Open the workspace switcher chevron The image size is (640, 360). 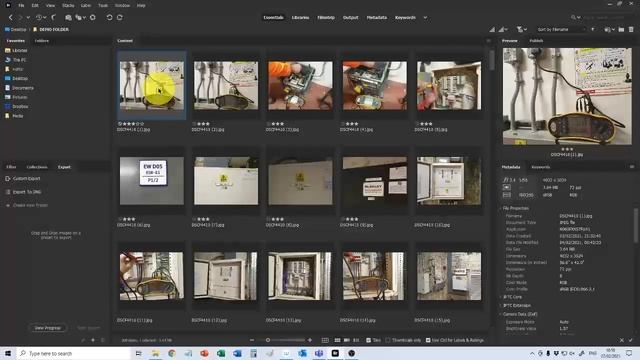pos(425,18)
